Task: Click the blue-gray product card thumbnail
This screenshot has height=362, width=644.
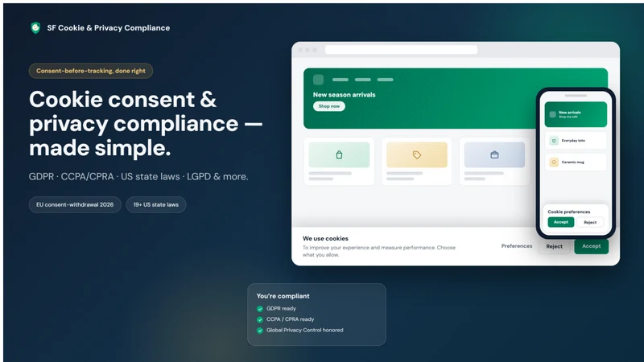Action: pos(494,154)
